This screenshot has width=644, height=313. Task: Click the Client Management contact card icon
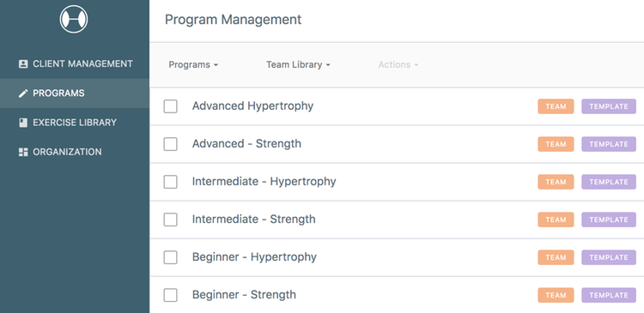(x=23, y=64)
